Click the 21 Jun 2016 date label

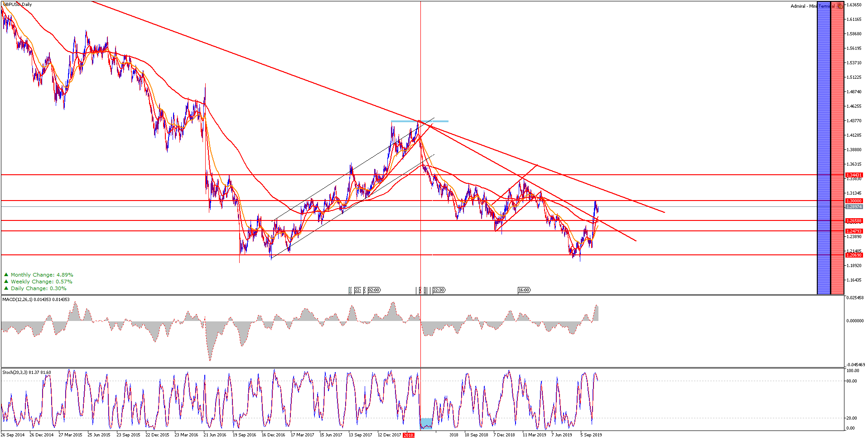[215, 435]
